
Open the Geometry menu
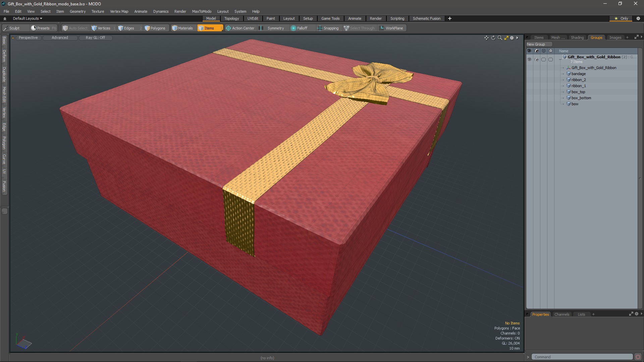click(x=77, y=11)
